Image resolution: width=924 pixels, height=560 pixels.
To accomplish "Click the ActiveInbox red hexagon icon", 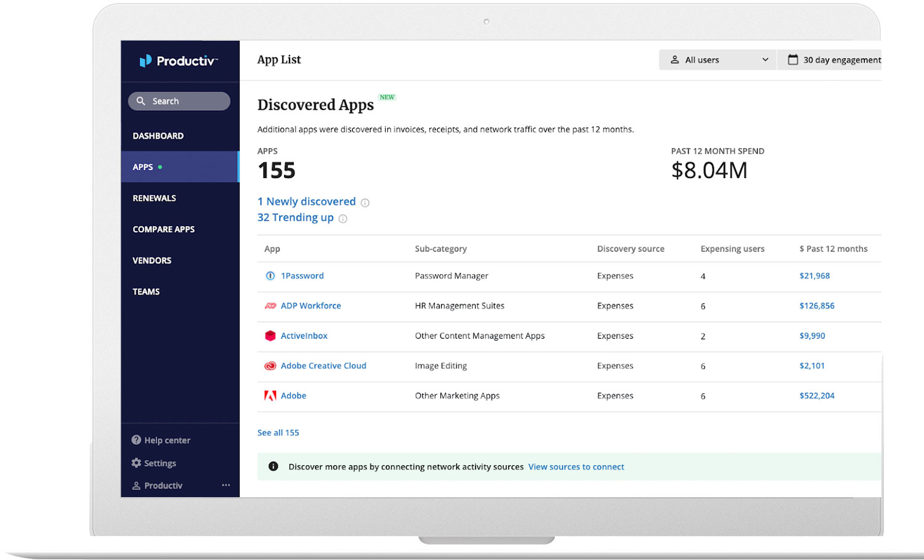I will click(x=270, y=336).
